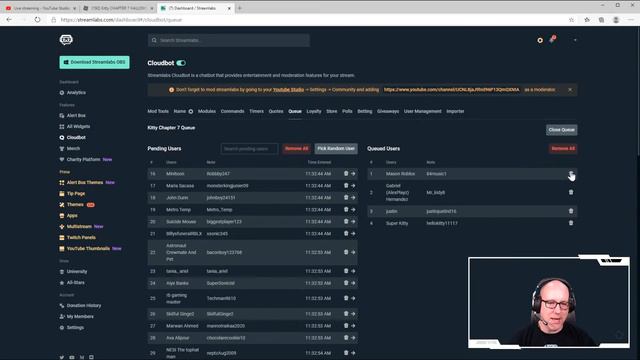Switch to the Importer tab
640x360 pixels.
455,111
